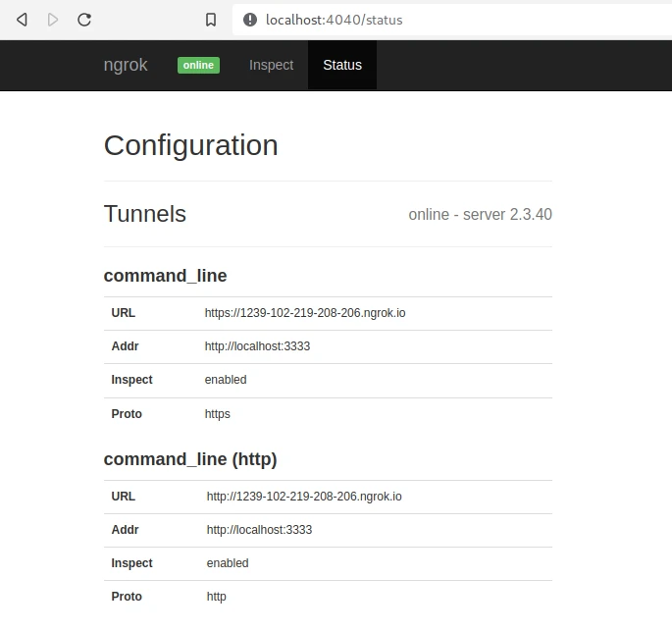Open the Inspect tab
Viewport: 672px width, 631px height.
tap(271, 65)
